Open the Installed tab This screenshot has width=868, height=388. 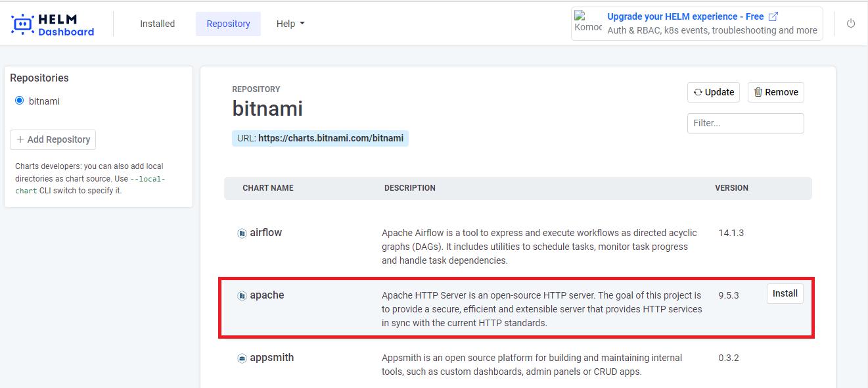click(157, 24)
